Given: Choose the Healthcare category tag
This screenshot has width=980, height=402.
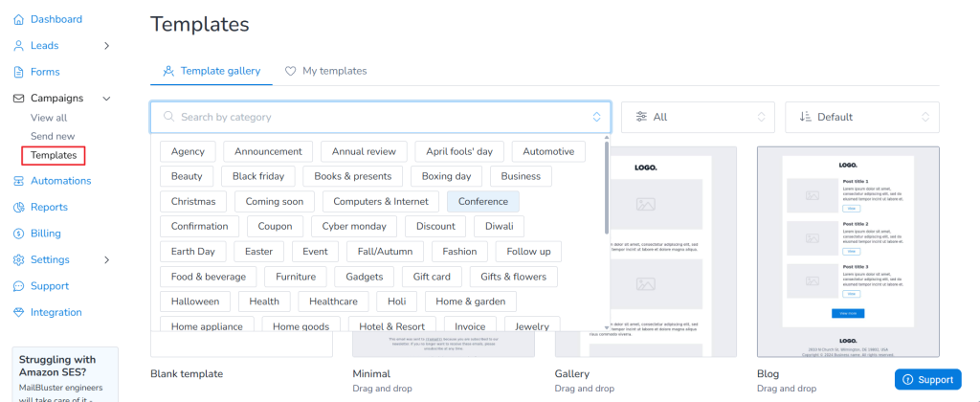Looking at the screenshot, I should coord(333,301).
